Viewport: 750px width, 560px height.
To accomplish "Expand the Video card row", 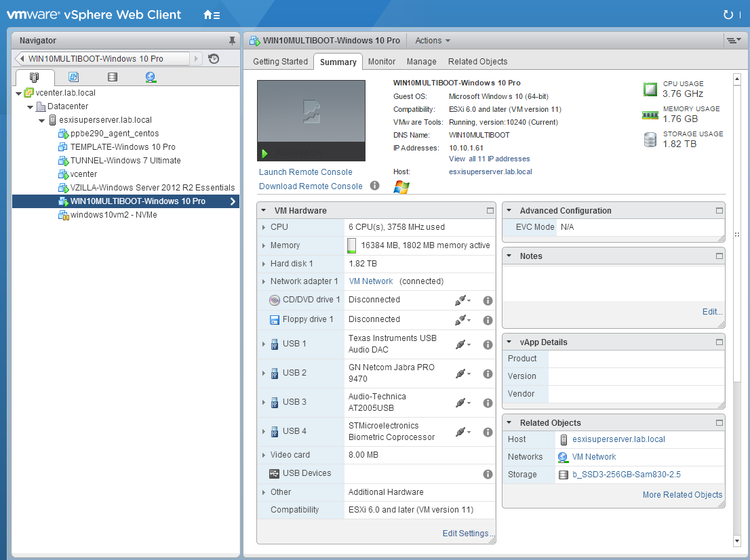I will [x=264, y=456].
